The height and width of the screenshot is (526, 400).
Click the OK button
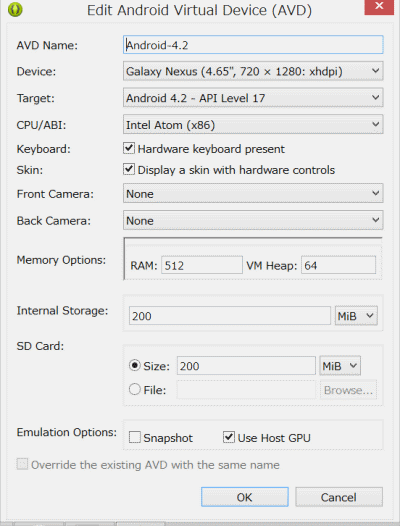point(245,497)
